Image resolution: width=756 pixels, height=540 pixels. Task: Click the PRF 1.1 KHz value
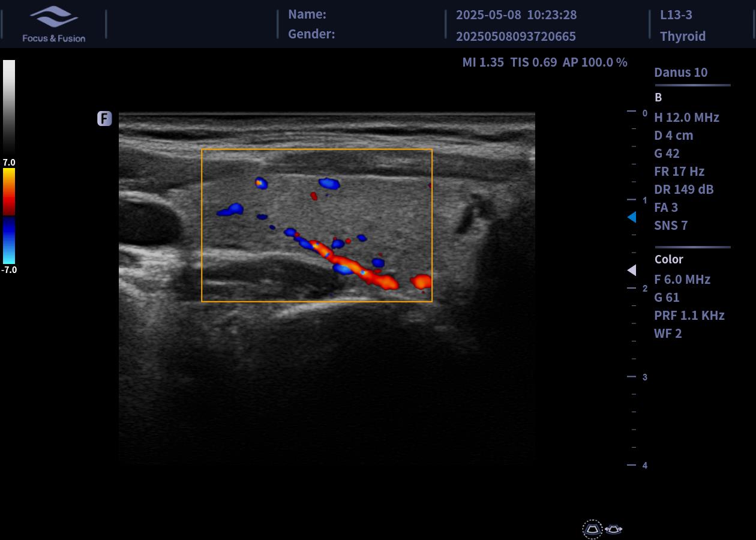[x=689, y=315]
